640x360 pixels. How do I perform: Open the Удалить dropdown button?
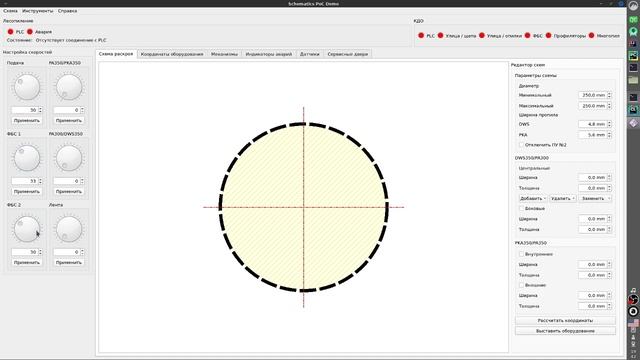[562, 198]
